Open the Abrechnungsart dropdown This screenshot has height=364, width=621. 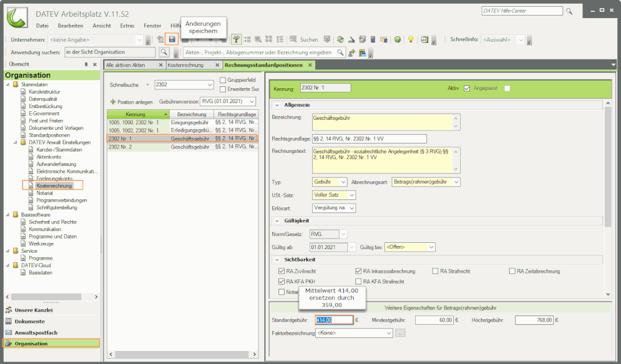[x=456, y=182]
